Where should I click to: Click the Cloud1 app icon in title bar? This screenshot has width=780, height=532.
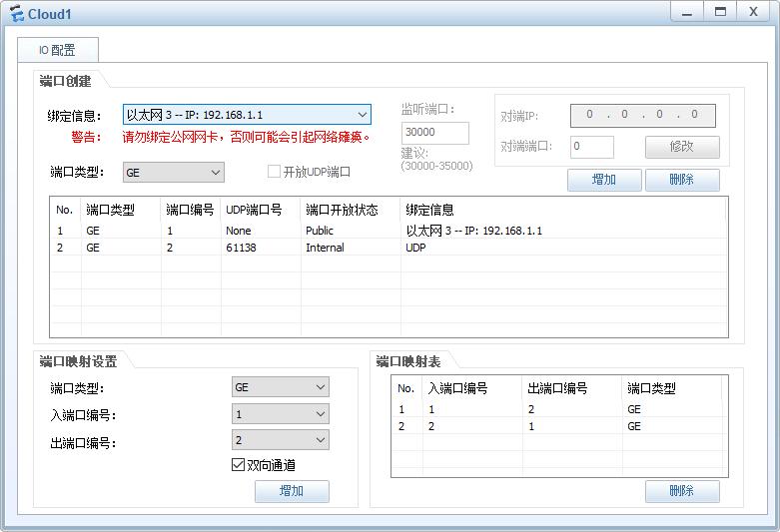click(x=17, y=14)
